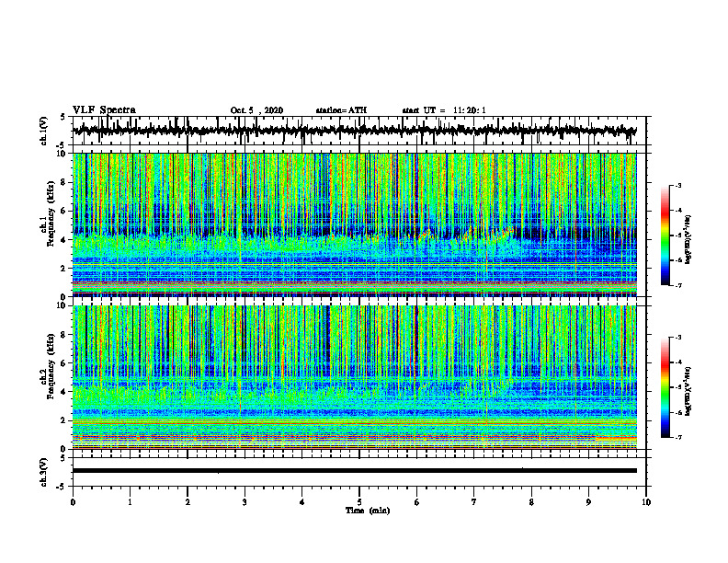Click the "5" tick on ch.3(V) axis
The width and height of the screenshot is (728, 563).
click(x=63, y=458)
